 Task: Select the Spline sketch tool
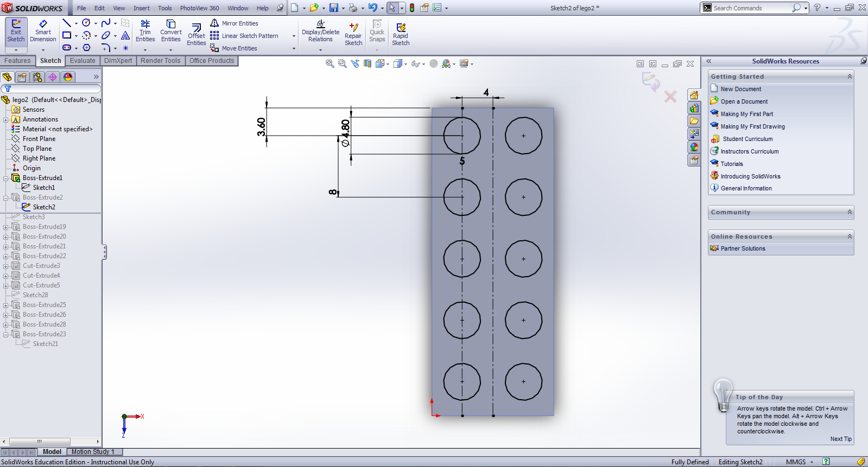pos(106,23)
